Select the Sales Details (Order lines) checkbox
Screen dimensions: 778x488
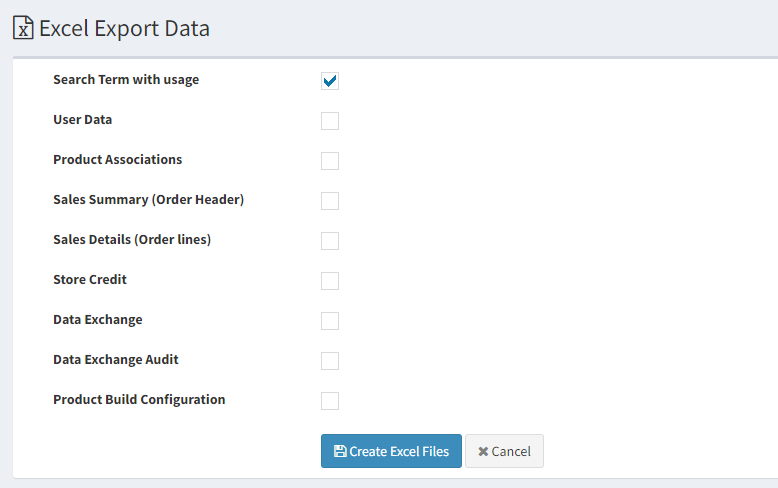[330, 241]
